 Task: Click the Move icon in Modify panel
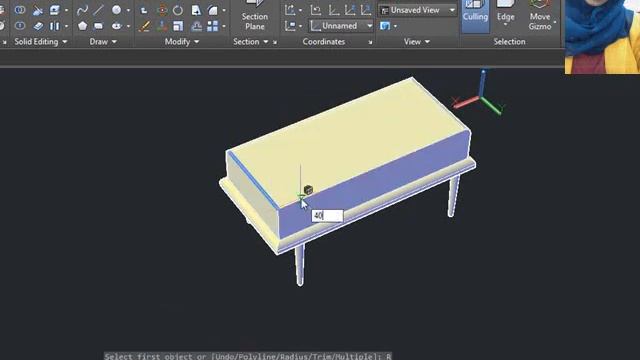(x=144, y=11)
